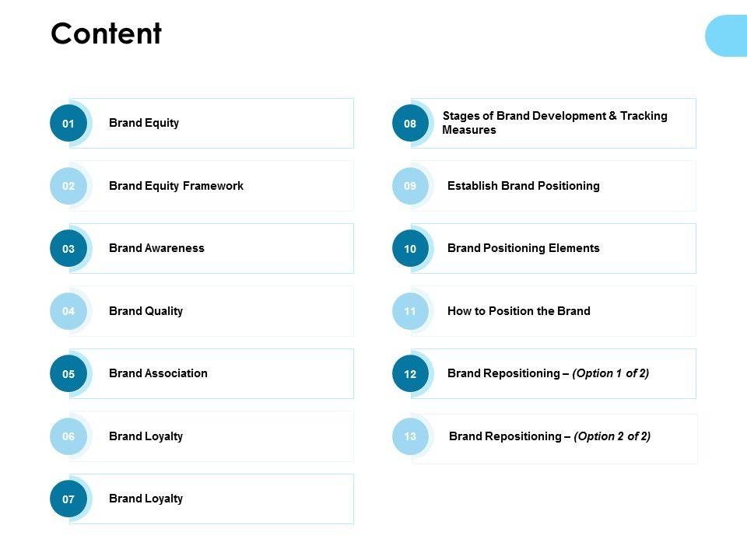Select the Brand Quality label
The width and height of the screenshot is (747, 560).
(146, 311)
